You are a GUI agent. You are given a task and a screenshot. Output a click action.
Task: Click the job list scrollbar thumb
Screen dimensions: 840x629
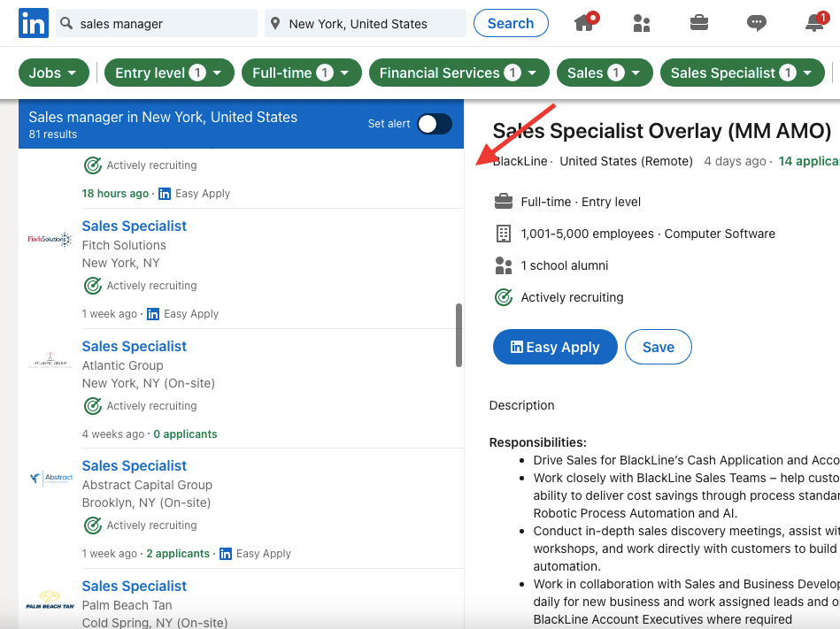tap(459, 335)
